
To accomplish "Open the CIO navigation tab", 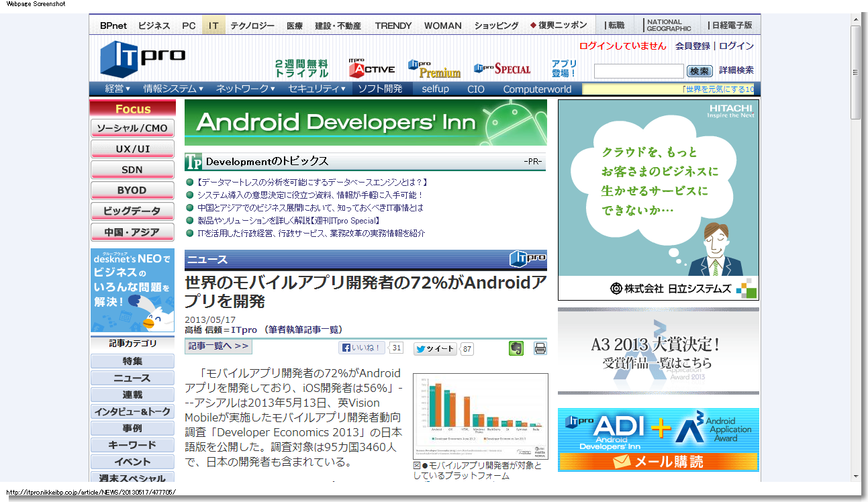I will 476,89.
